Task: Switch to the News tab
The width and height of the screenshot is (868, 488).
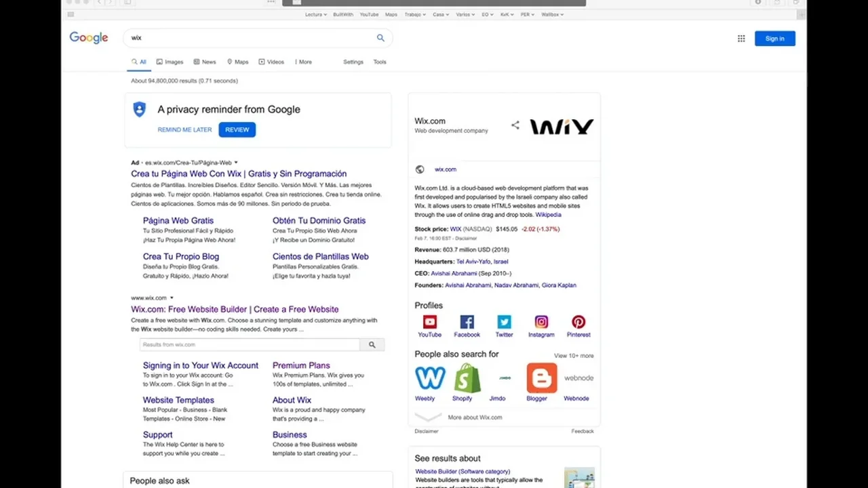Action: point(205,62)
